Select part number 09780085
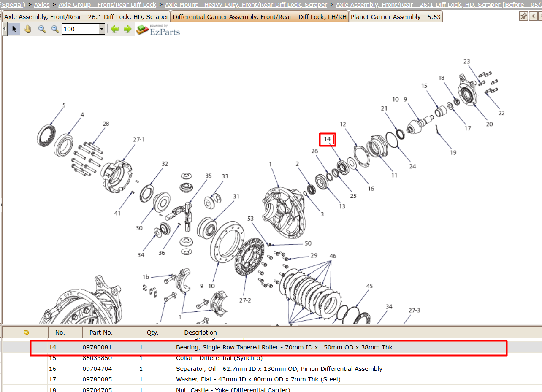The height and width of the screenshot is (392, 542). 97,379
